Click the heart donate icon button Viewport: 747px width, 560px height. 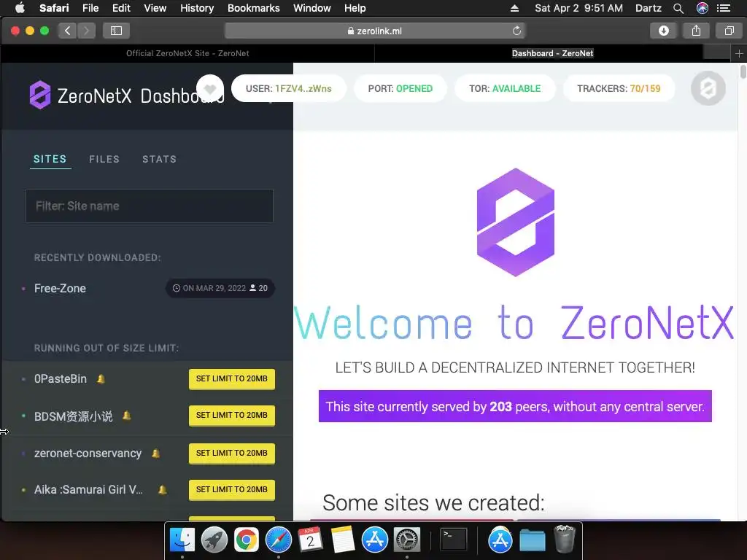pos(210,88)
